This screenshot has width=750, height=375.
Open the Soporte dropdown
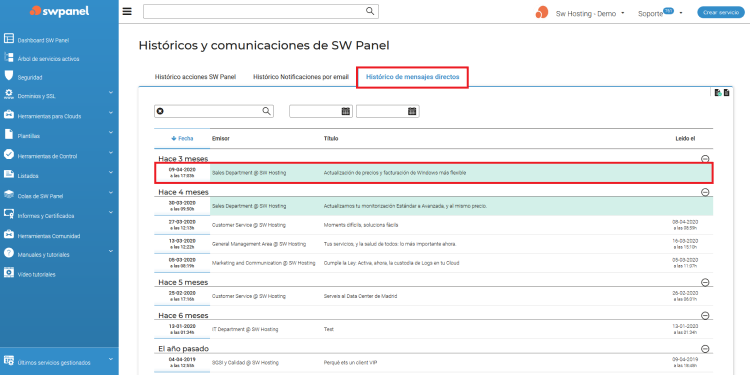(660, 13)
